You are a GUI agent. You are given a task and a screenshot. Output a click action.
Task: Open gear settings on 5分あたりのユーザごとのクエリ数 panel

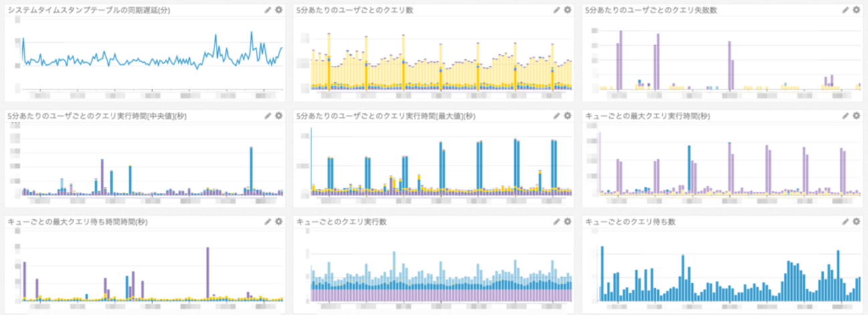click(567, 10)
